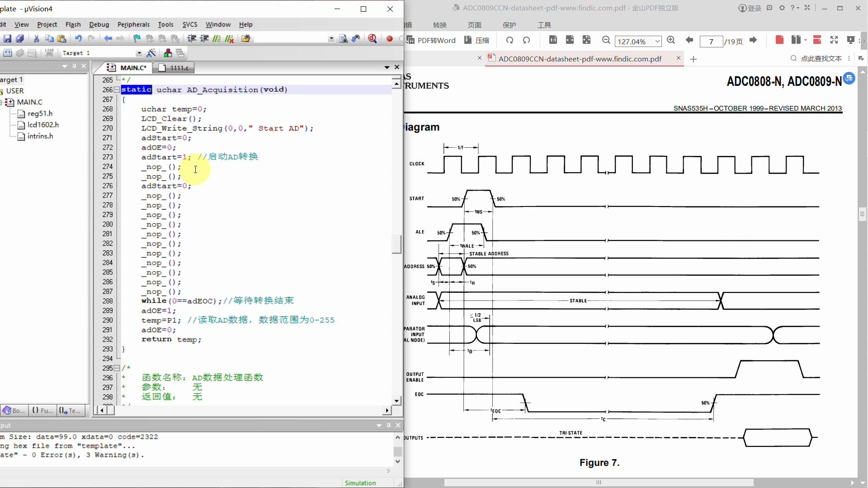Viewport: 868px width, 488px height.
Task: Start debug session with magnifier icon
Action: [373, 39]
